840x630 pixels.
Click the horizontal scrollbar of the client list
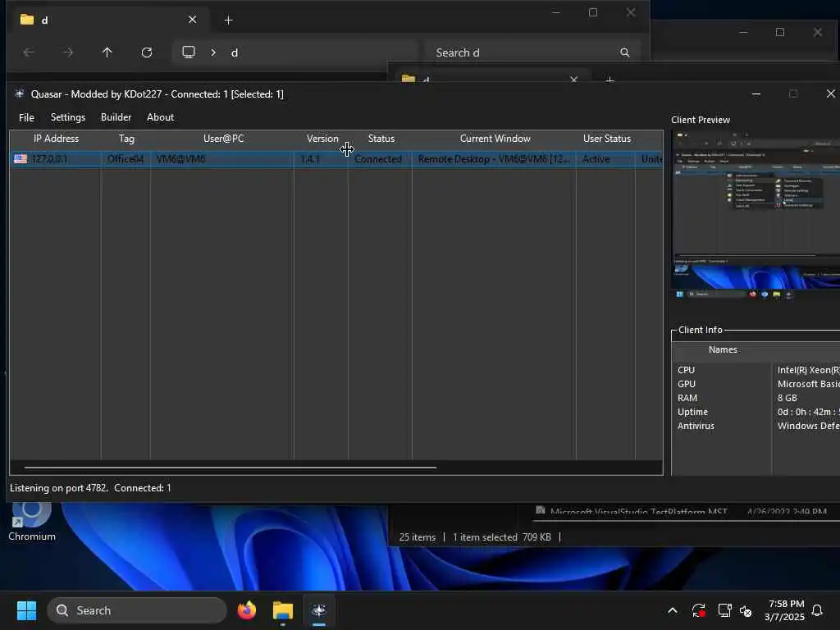pyautogui.click(x=231, y=468)
